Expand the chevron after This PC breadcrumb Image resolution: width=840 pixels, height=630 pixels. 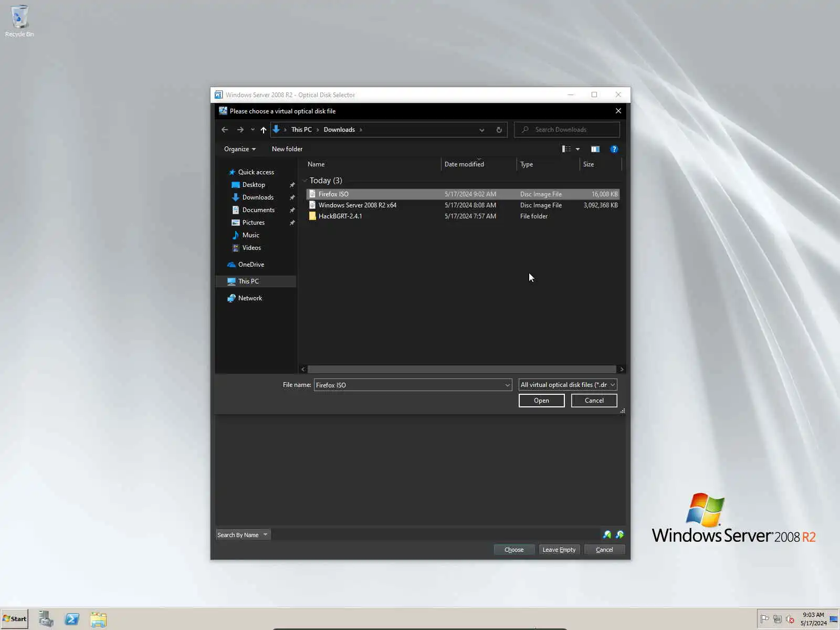(318, 130)
